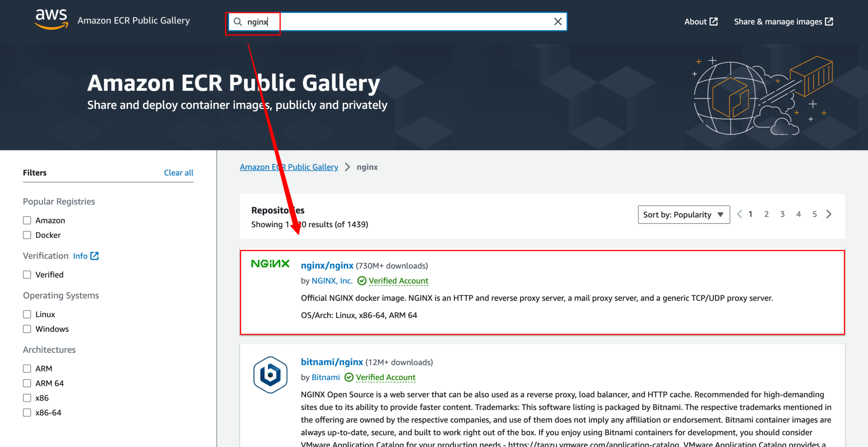Click the AWS logo in the header
Viewport: 868px width, 447px height.
point(51,19)
